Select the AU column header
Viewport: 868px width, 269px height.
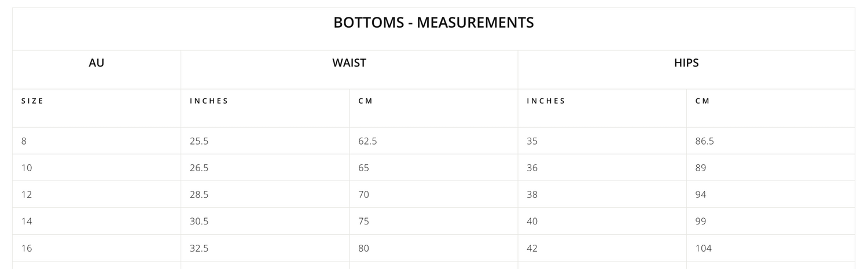[x=96, y=63]
